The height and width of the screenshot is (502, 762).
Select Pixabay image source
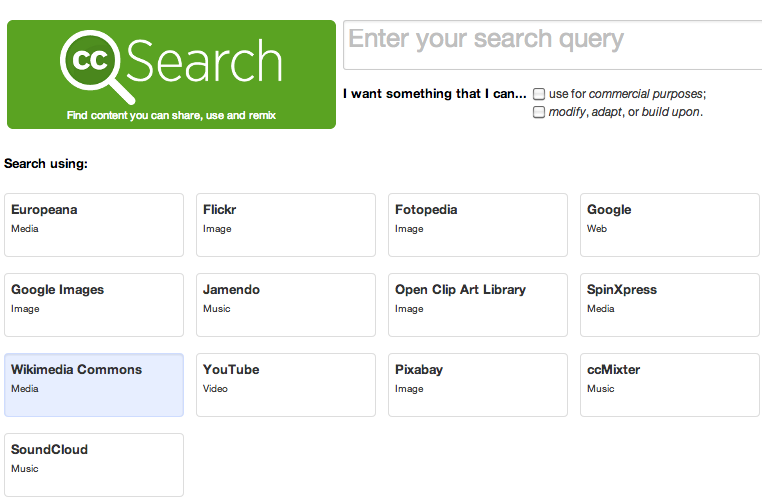tap(478, 385)
